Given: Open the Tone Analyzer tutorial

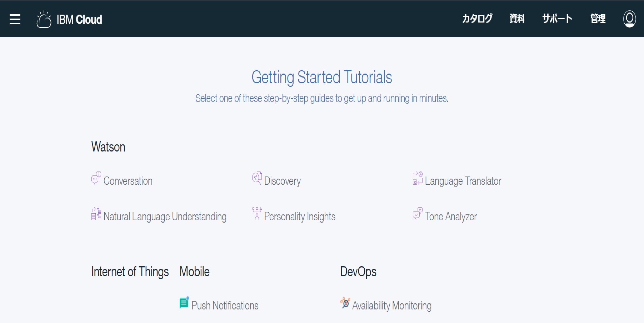Looking at the screenshot, I should 451,217.
